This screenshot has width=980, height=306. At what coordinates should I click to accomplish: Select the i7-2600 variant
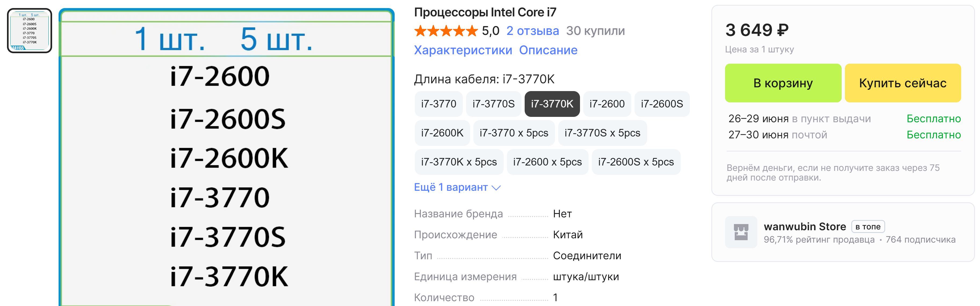pyautogui.click(x=607, y=104)
